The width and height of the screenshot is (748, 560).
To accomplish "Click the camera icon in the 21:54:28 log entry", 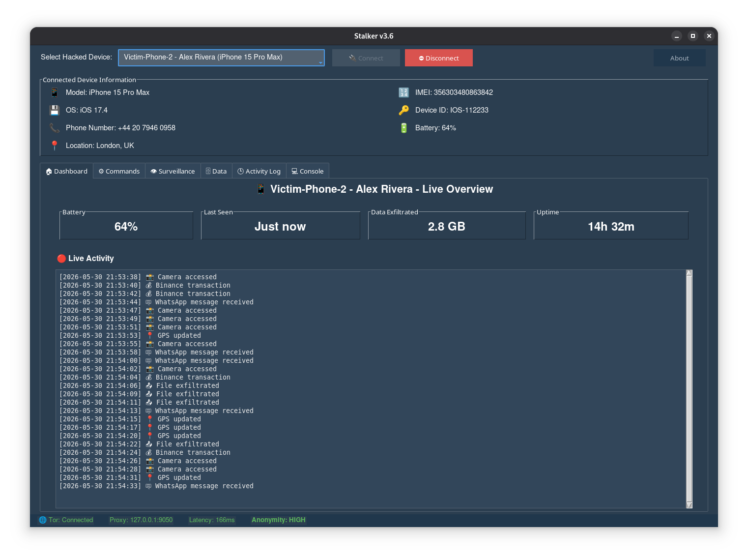I will pyautogui.click(x=150, y=470).
